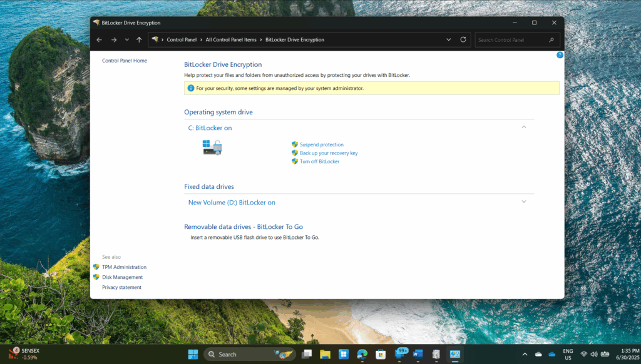Open Microsoft Word from the taskbar
This screenshot has width=641, height=364.
coord(418,354)
